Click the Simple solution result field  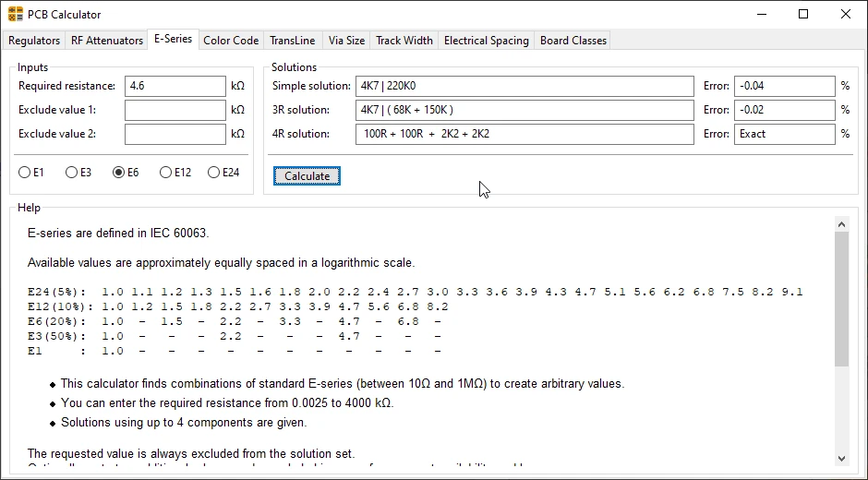click(524, 86)
